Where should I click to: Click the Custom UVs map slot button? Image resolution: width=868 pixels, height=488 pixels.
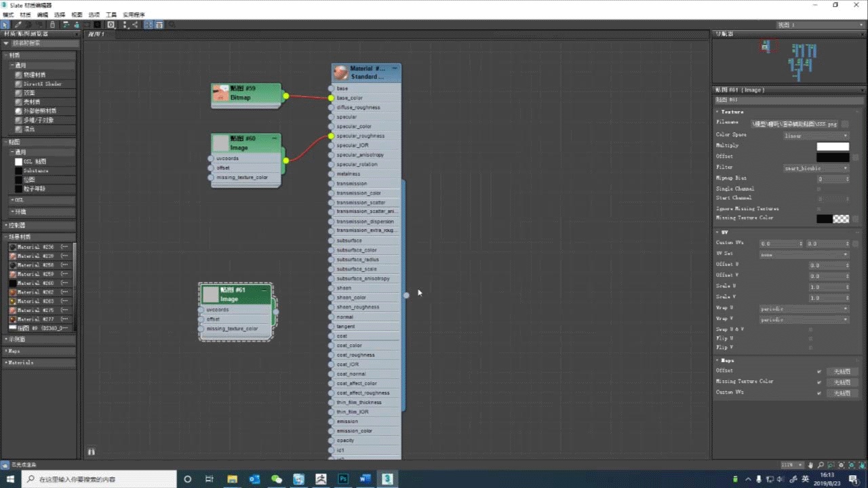point(842,393)
